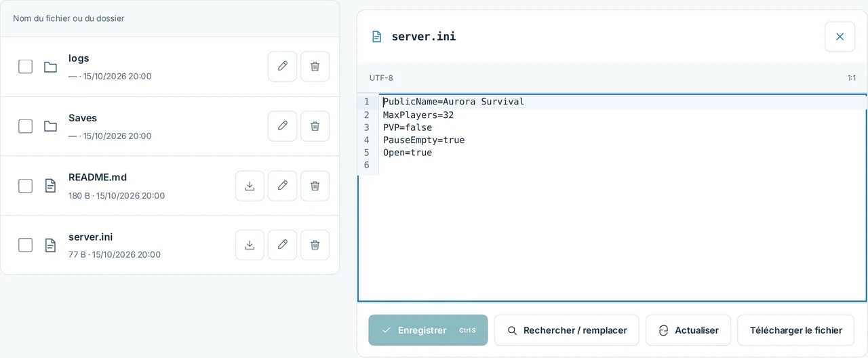Click the Saves folder icon

[50, 126]
